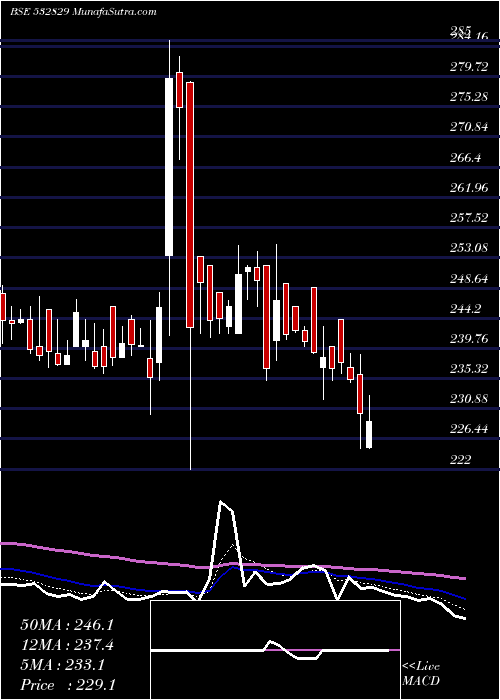
Task: Click the '<<Live MACD' label
Action: [421, 674]
